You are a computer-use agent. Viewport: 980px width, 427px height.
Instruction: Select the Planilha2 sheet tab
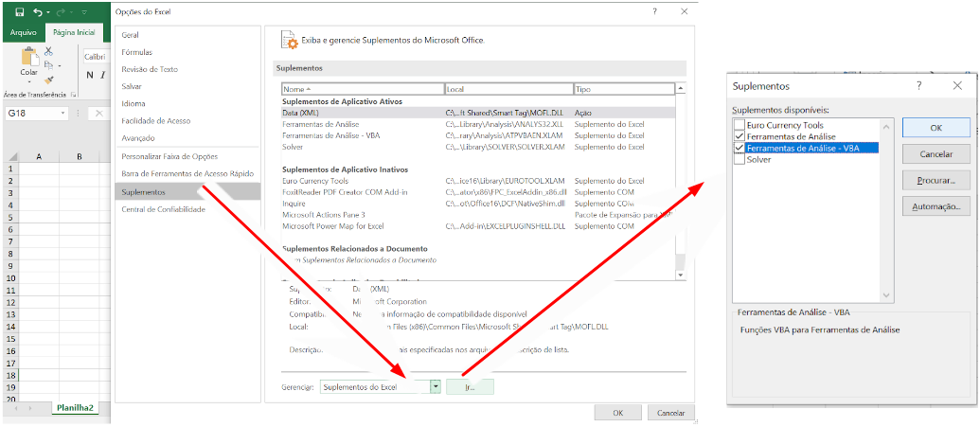tap(73, 407)
